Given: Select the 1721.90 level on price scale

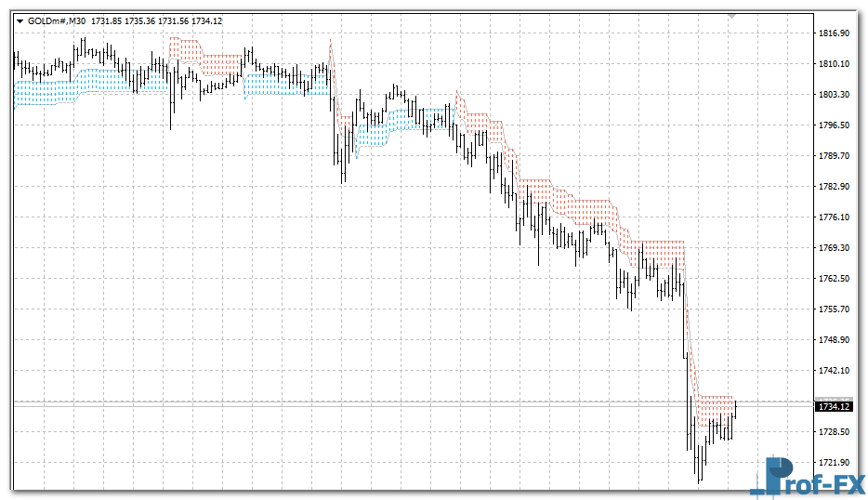Looking at the screenshot, I should click(835, 463).
